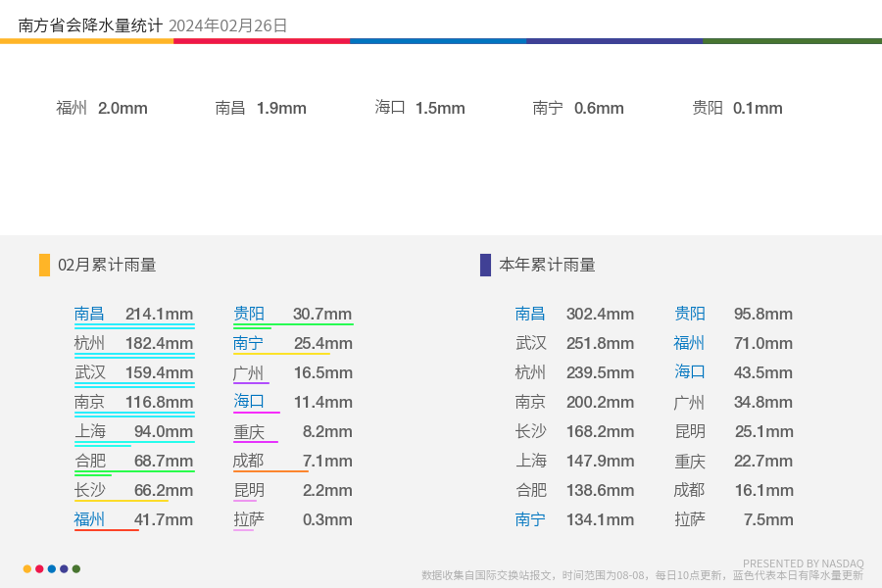Select the green segment of the top color bar
Viewport: 882px width, 588px height.
click(792, 41)
